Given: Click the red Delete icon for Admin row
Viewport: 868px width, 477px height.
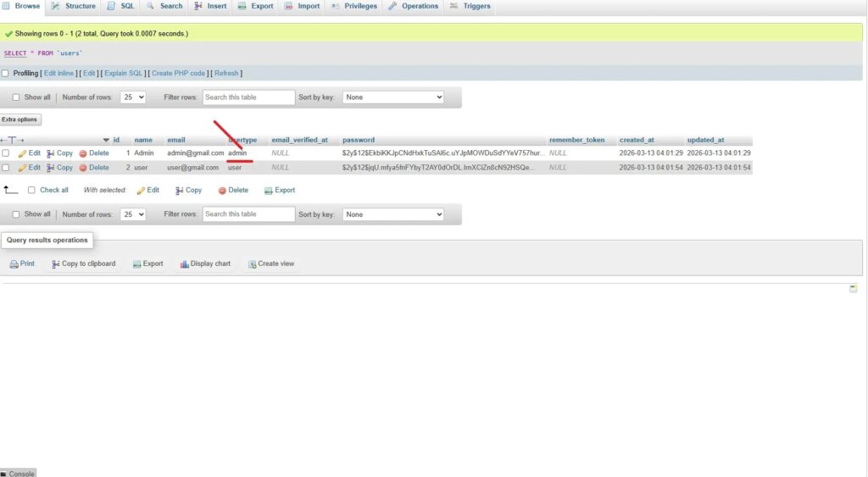Looking at the screenshot, I should pyautogui.click(x=83, y=153).
